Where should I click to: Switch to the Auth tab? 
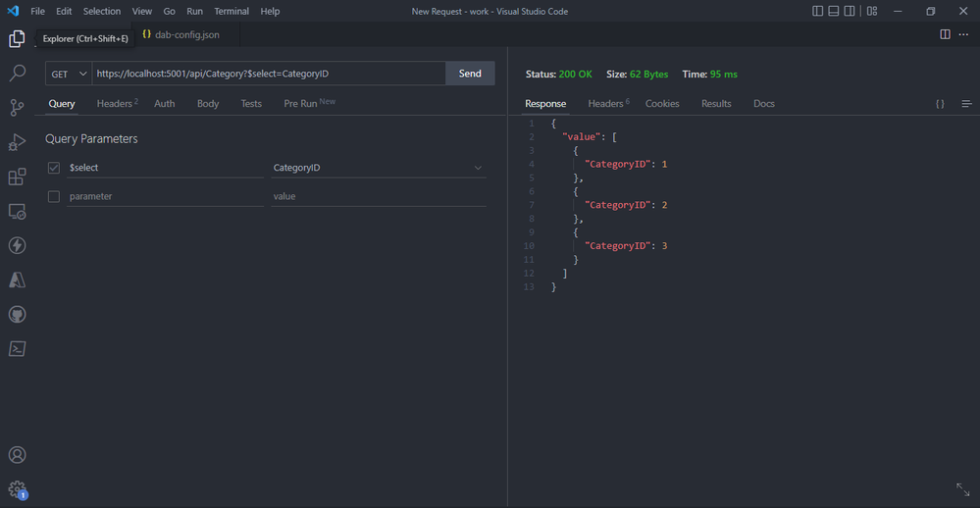click(x=165, y=104)
